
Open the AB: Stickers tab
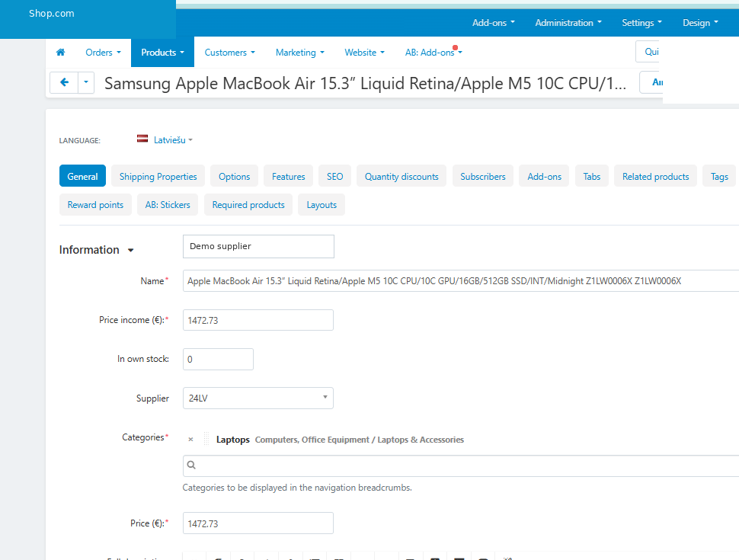pos(168,205)
